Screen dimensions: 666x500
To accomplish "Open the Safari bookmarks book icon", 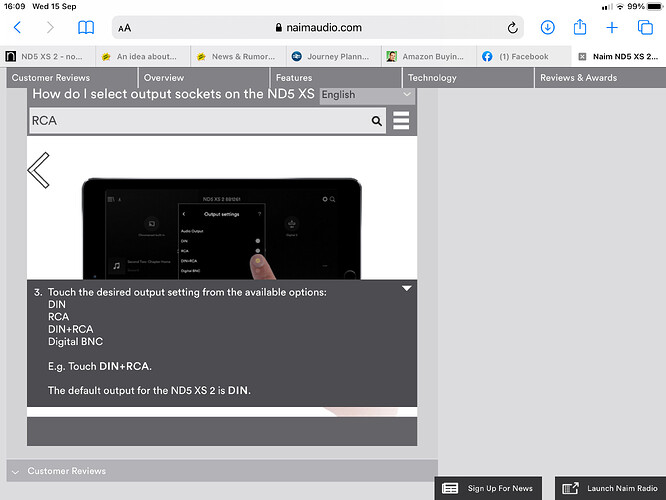I will [87, 28].
